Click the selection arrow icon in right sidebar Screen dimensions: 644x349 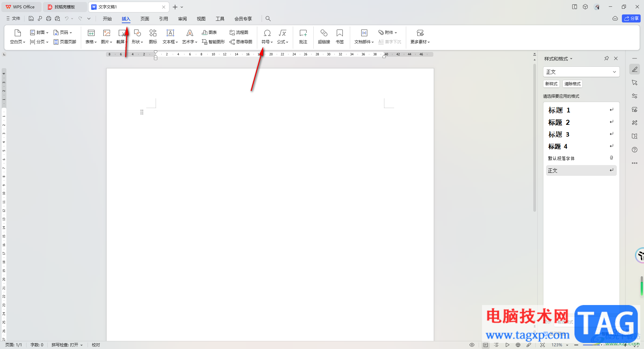coord(635,83)
